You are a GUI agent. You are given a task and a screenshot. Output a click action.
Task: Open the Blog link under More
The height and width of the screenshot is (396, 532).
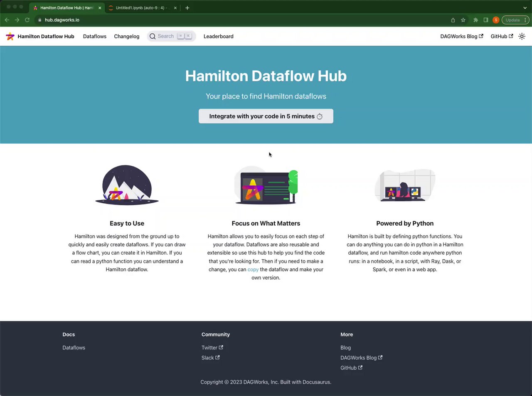point(345,348)
